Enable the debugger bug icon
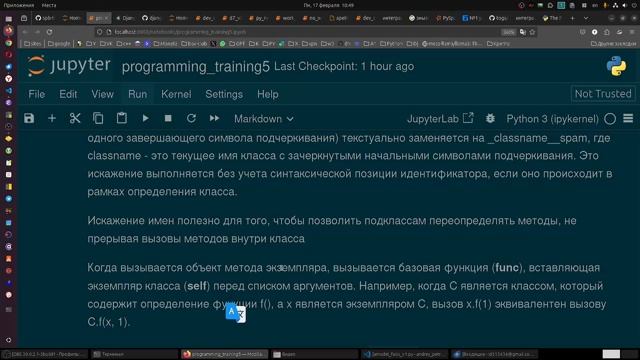 point(490,118)
